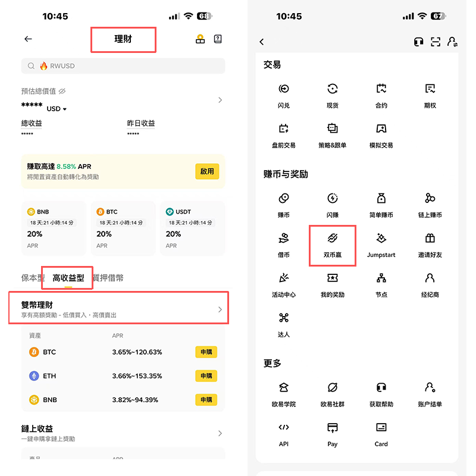The width and height of the screenshot is (476, 476).
Task: Tap 申購 button for ETH
Action: click(x=206, y=376)
